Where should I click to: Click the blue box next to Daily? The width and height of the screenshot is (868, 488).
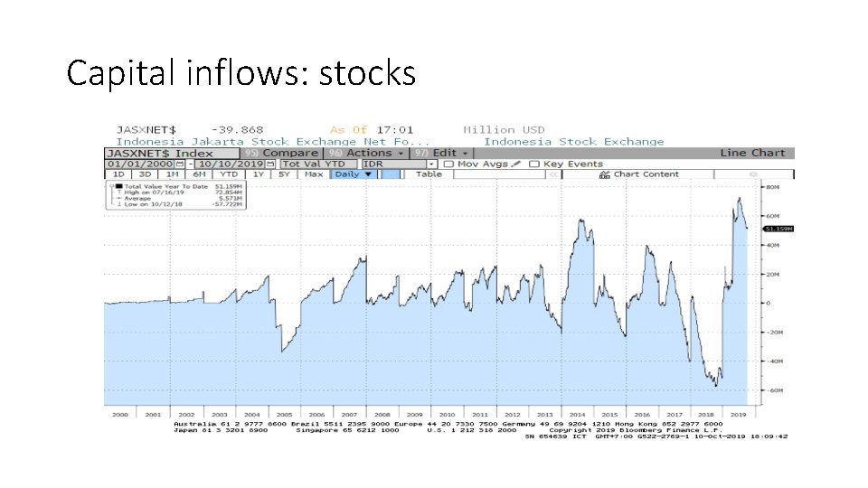click(x=391, y=174)
